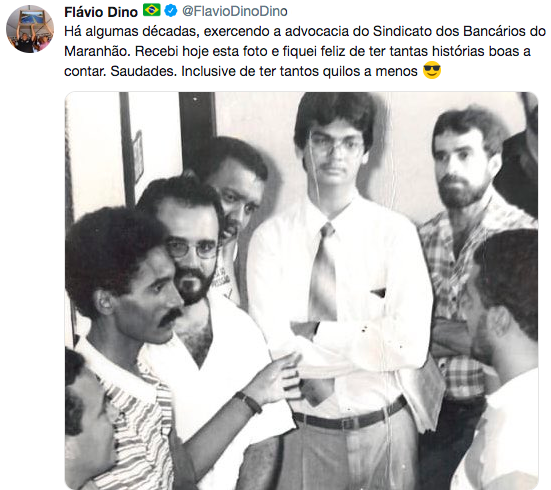
Task: Open the attached black-and-white photo
Action: 302,290
